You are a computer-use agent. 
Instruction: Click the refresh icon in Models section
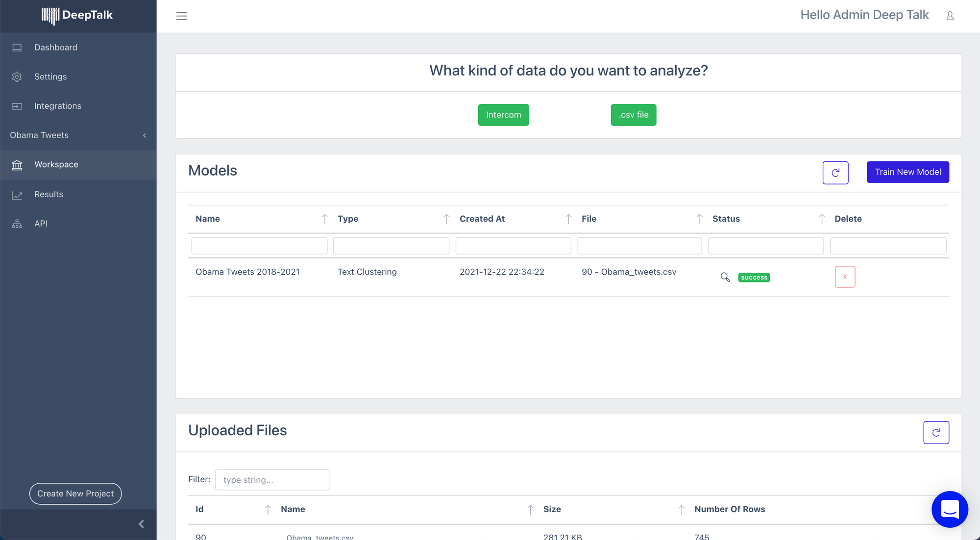(x=835, y=171)
